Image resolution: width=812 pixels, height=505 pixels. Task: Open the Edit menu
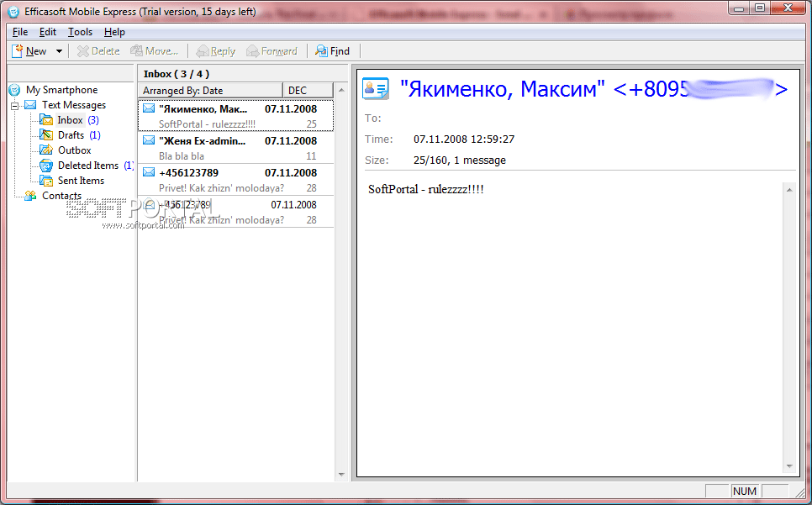point(48,32)
